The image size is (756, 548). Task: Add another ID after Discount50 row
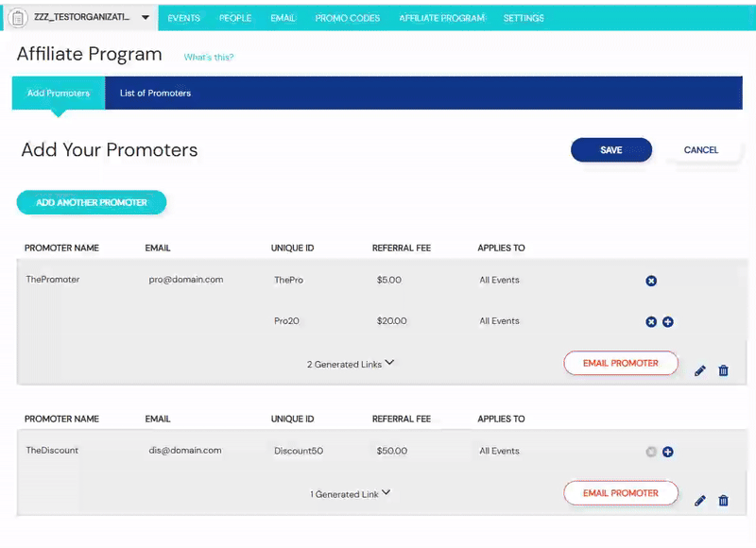point(668,452)
